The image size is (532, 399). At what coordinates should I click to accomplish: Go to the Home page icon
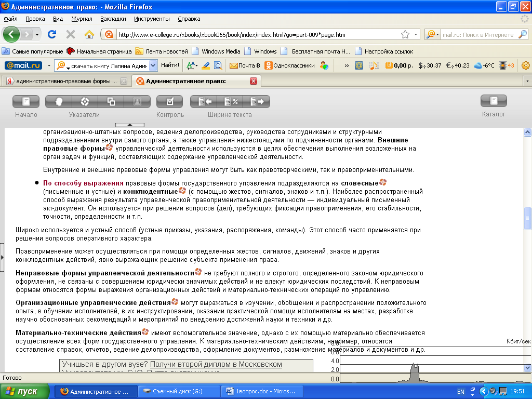click(89, 34)
